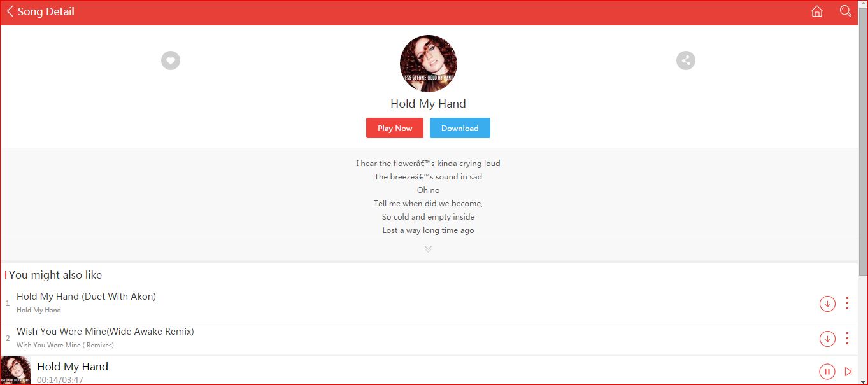Share the song via share icon
Viewport: 868px width, 385px height.
686,60
